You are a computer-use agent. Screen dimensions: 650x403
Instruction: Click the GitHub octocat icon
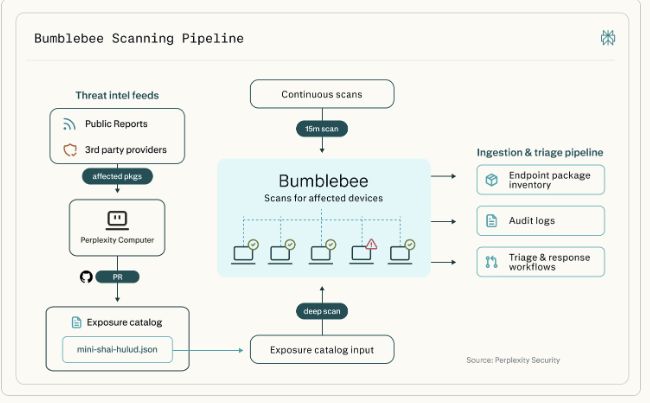point(86,277)
